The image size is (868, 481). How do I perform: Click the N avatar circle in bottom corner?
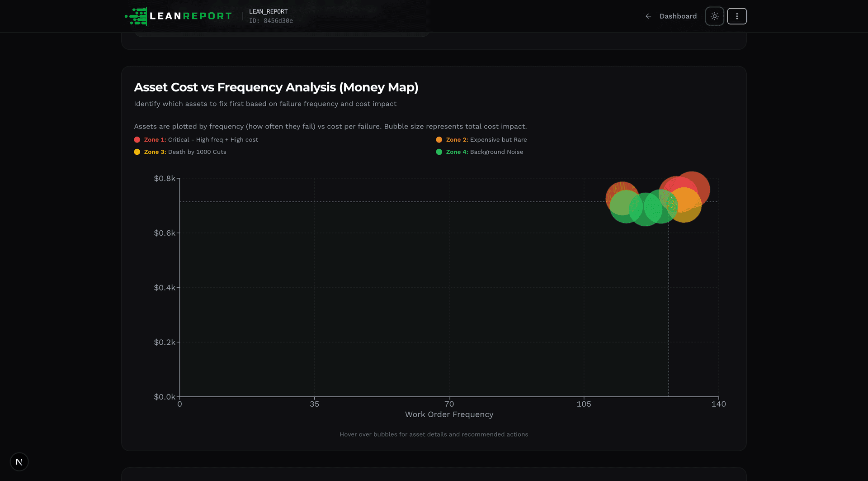[19, 462]
